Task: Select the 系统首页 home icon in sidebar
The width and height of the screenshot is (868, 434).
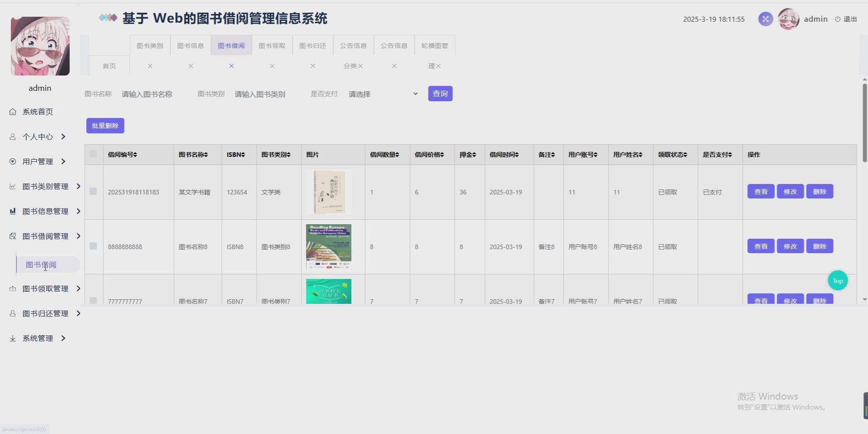Action: pyautogui.click(x=12, y=111)
